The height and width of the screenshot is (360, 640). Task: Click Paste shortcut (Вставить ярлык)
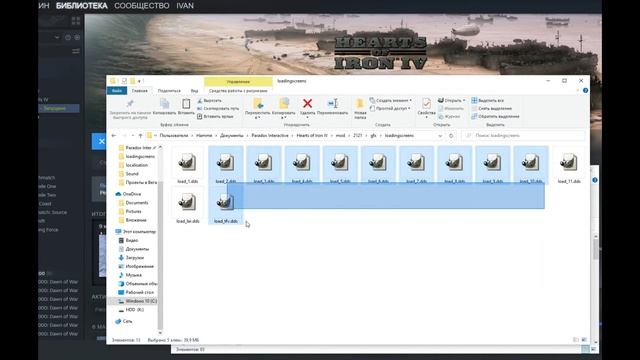[x=215, y=116]
